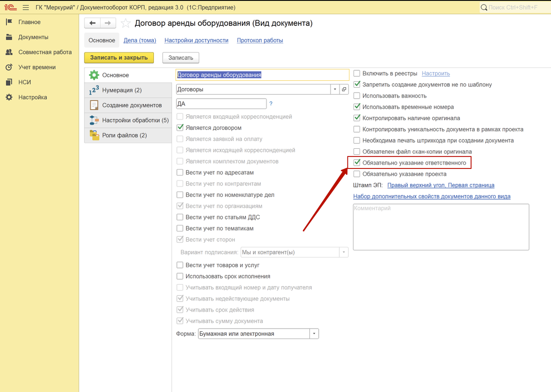Viewport: 551px width, 392px height.
Task: Click the Настроить link
Action: click(x=436, y=73)
